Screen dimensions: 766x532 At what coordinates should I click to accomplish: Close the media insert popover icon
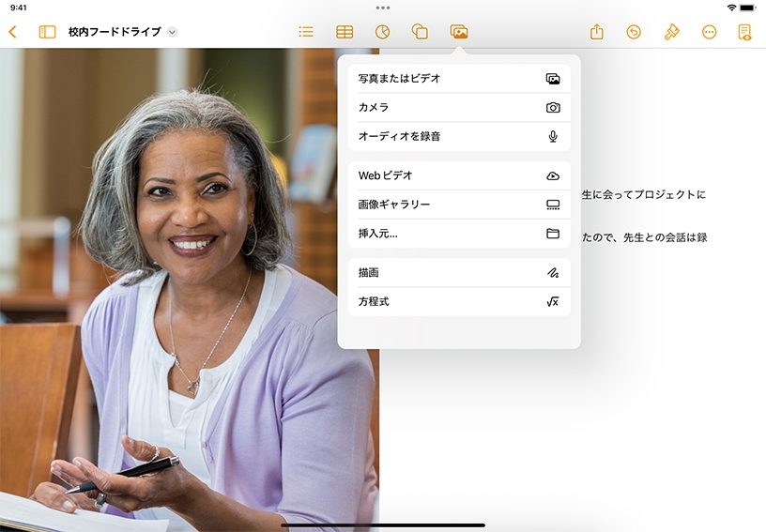[x=459, y=32]
